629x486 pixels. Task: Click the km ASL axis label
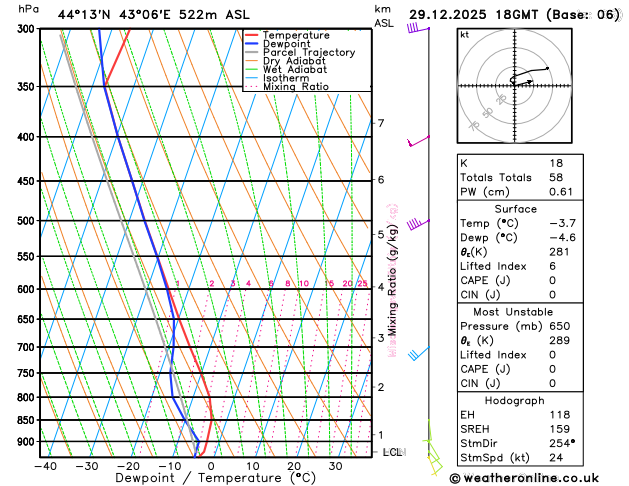384,16
